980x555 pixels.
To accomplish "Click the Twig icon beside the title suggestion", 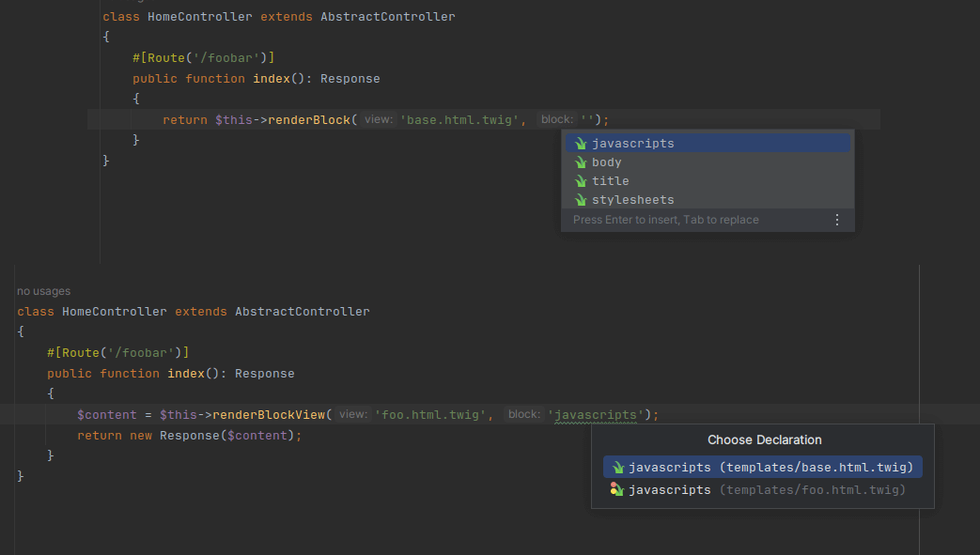I will click(x=581, y=181).
